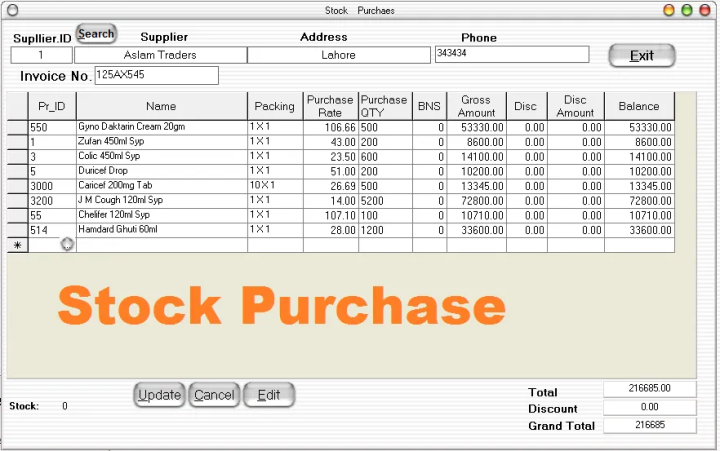This screenshot has height=451, width=720.
Task: Click the Phone field 343434
Action: 512,54
